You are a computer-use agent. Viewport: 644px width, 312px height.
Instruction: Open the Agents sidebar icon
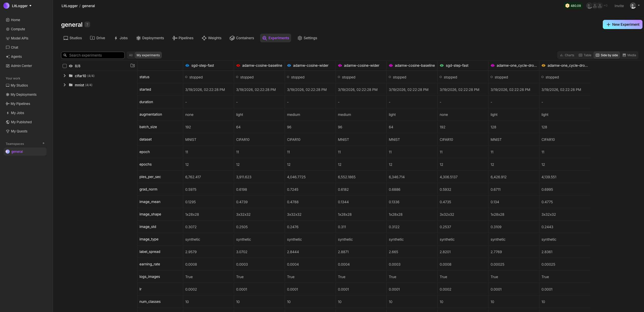click(8, 57)
